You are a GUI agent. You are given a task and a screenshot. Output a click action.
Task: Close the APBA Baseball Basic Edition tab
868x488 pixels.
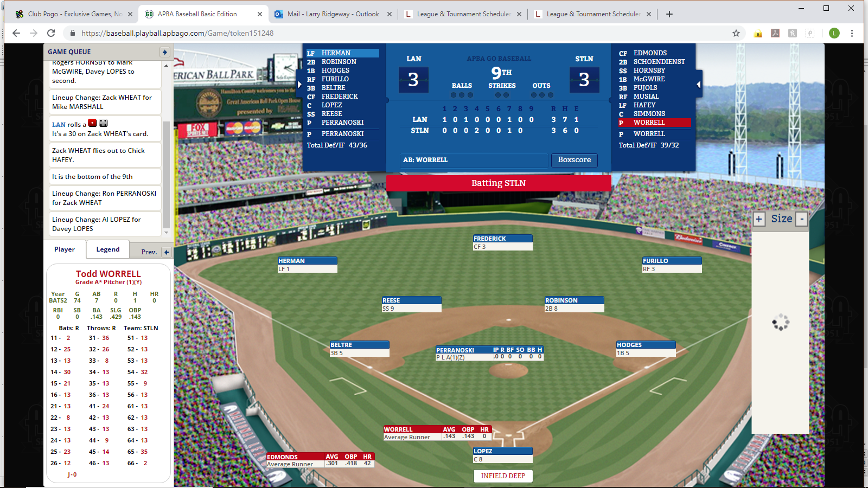click(x=259, y=14)
